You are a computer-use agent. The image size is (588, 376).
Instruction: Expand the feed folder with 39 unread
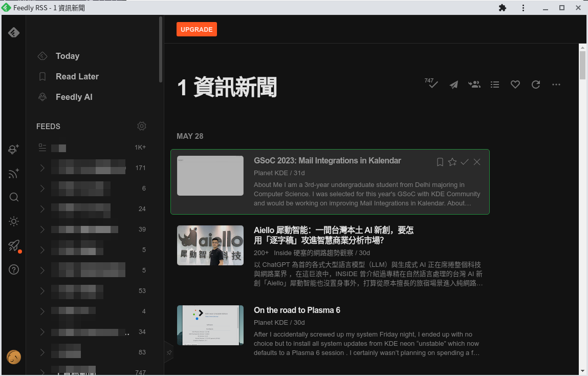tap(42, 229)
